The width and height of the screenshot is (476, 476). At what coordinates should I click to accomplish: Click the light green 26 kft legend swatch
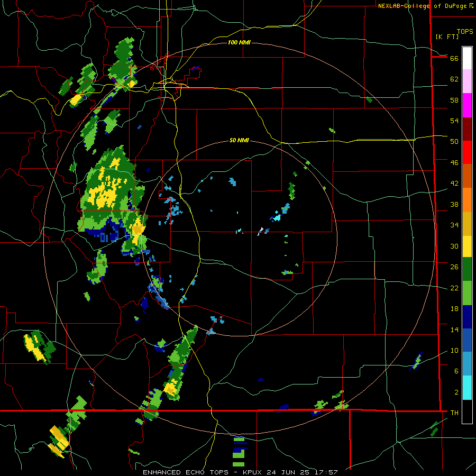click(467, 293)
